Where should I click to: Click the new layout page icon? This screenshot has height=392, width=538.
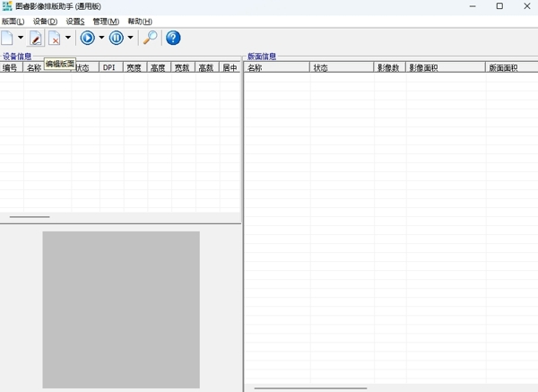8,38
